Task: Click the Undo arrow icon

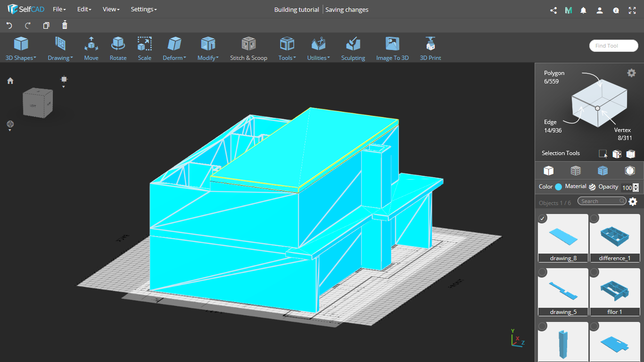Action: pos(9,25)
